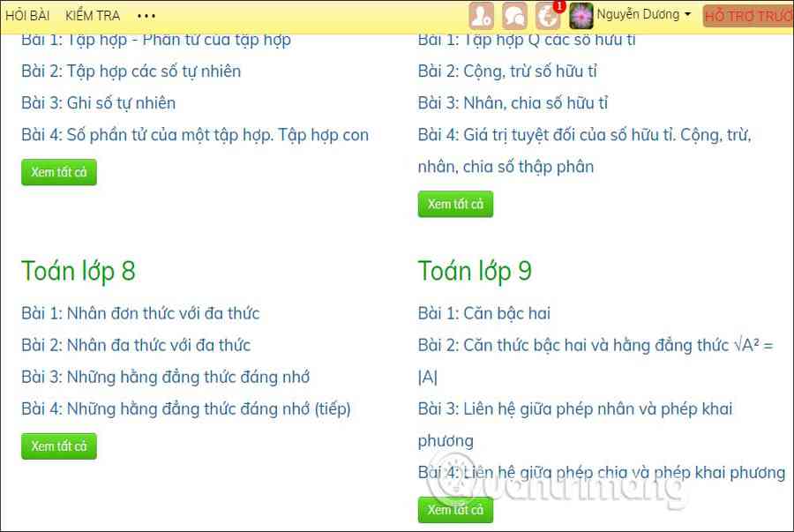Go to the KIỂM TRA menu item
794x532 pixels.
pyautogui.click(x=93, y=16)
